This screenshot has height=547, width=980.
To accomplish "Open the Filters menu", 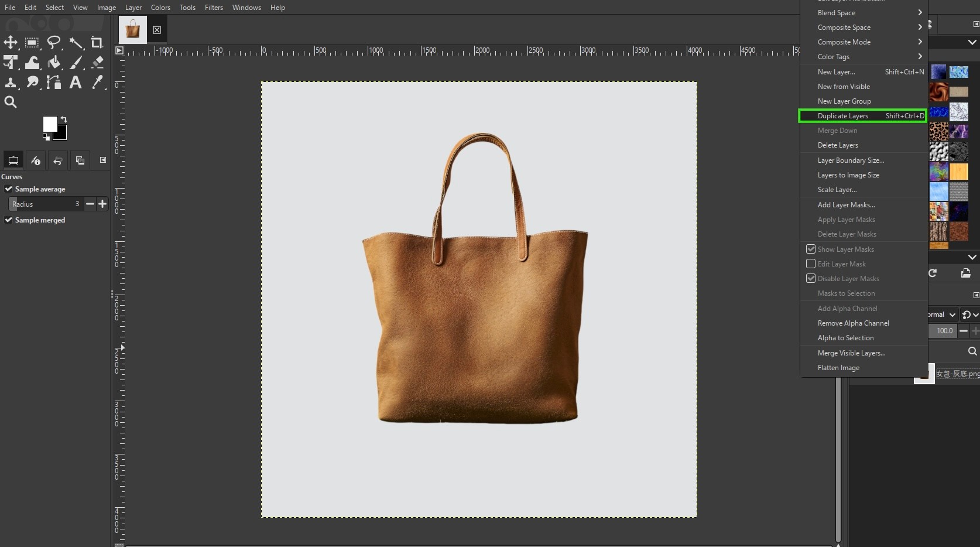I will 214,8.
